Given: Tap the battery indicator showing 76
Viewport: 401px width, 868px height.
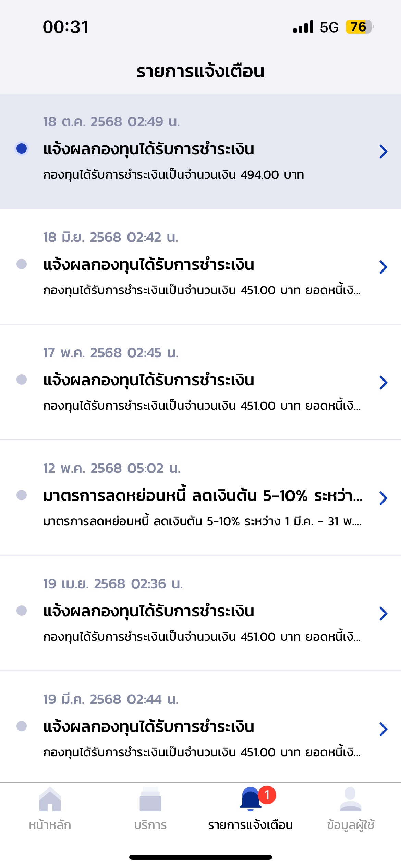Looking at the screenshot, I should point(359,27).
